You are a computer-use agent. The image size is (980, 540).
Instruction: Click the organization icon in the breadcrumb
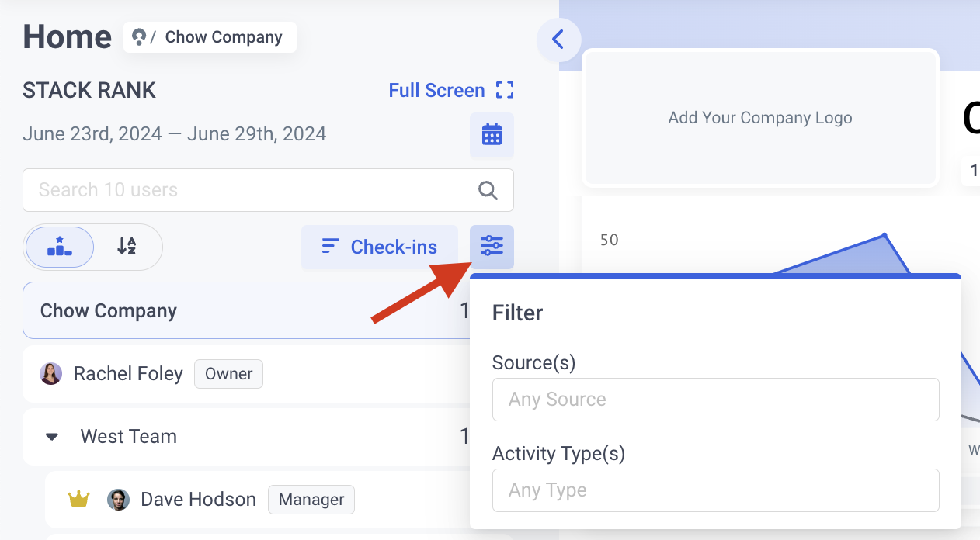pyautogui.click(x=140, y=36)
